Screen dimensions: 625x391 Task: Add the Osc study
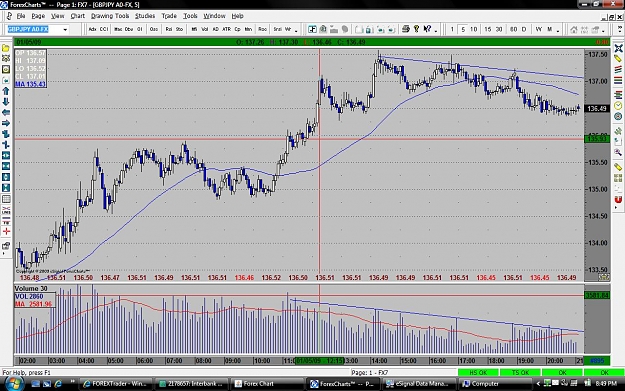[x=153, y=29]
